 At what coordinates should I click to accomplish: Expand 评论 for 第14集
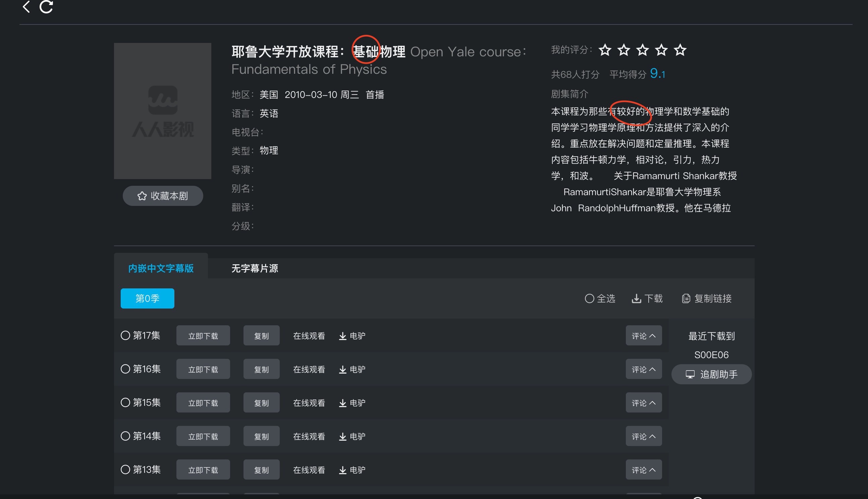pyautogui.click(x=644, y=436)
